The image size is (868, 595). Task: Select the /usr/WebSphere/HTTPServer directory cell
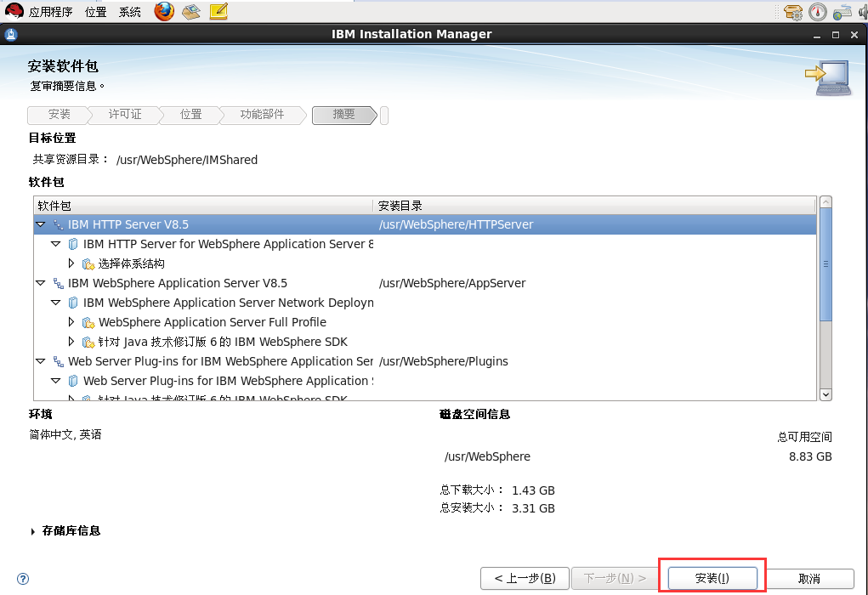click(457, 224)
